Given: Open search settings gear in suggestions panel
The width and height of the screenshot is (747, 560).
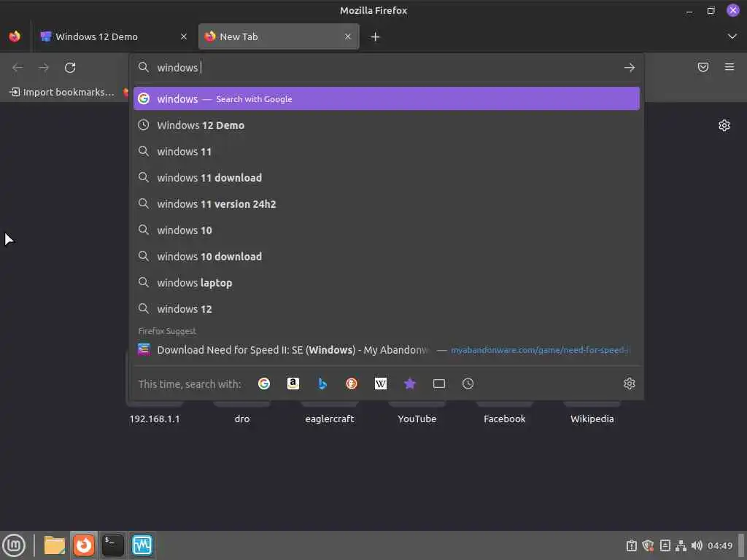Looking at the screenshot, I should (x=630, y=384).
